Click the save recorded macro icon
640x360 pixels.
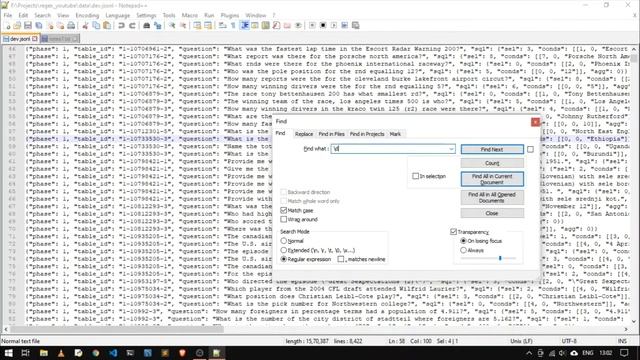pyautogui.click(x=356, y=26)
